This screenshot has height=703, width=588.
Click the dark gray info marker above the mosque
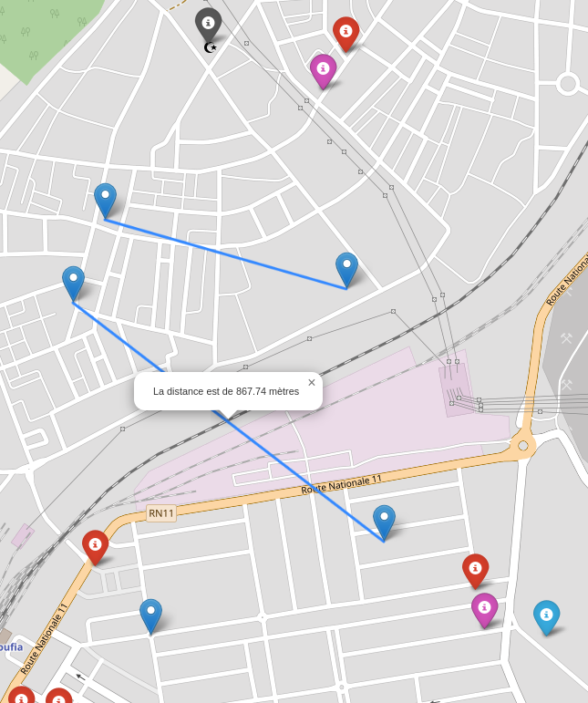[x=209, y=26]
